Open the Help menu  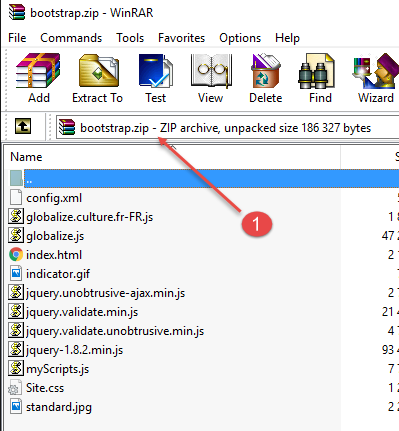[287, 38]
